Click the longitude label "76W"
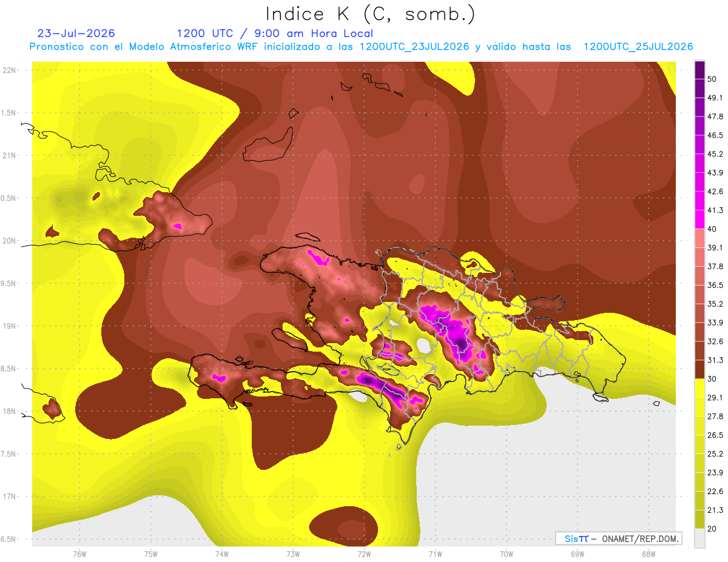Viewport: 728px width, 562px height. pos(79,554)
